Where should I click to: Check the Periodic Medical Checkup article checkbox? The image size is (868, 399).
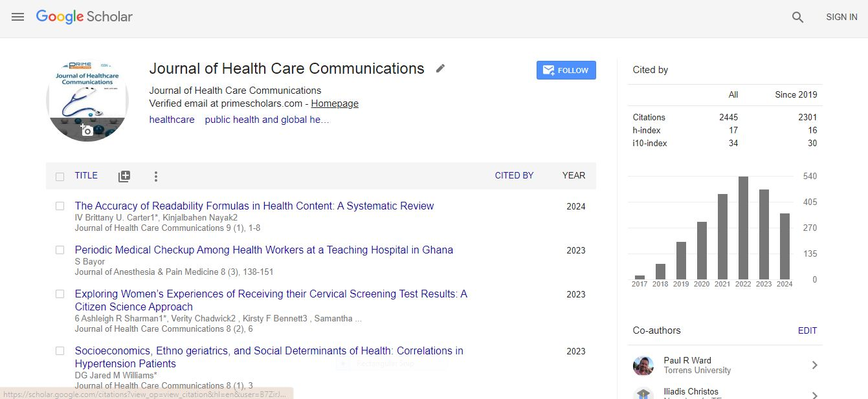coord(60,250)
